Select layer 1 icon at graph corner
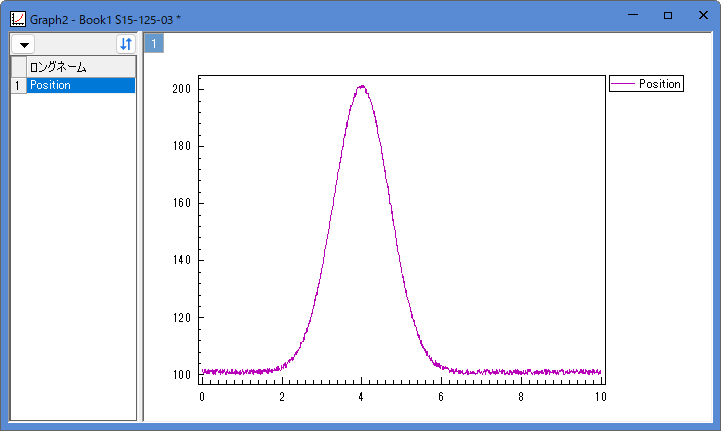 pyautogui.click(x=154, y=44)
